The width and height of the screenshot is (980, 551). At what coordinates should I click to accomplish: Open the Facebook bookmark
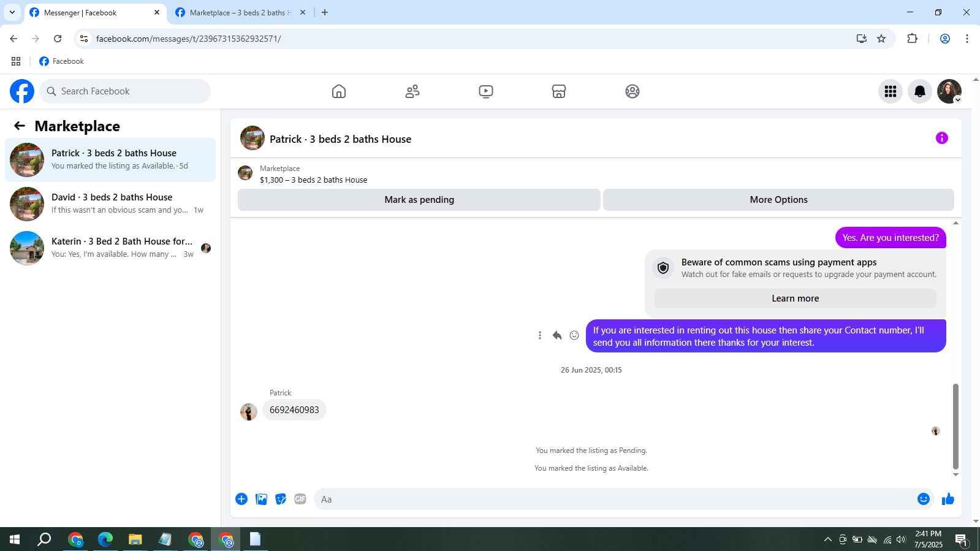[61, 61]
